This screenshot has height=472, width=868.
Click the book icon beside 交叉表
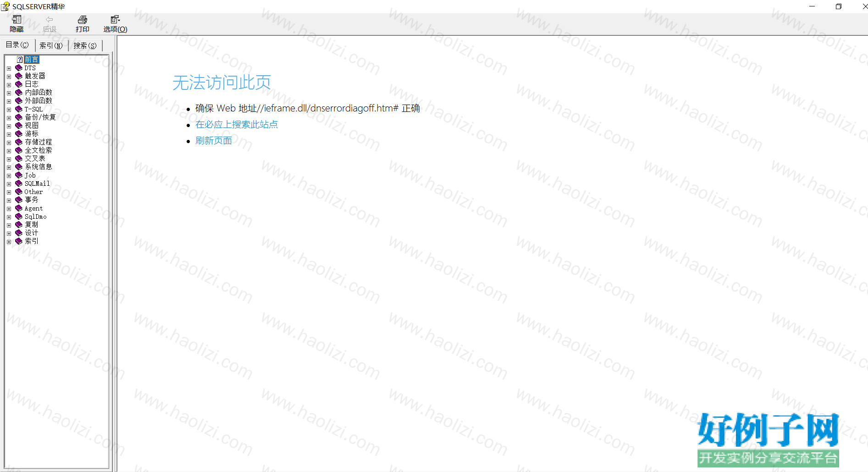pos(19,159)
